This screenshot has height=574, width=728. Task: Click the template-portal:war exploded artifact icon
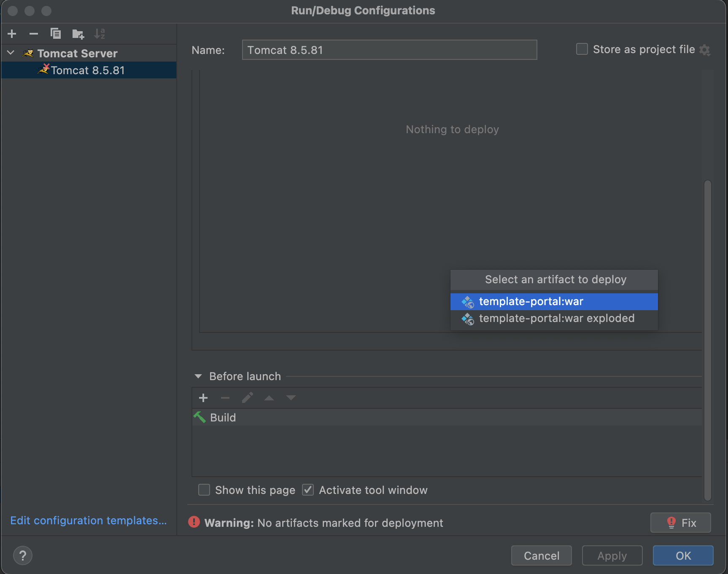click(x=468, y=319)
